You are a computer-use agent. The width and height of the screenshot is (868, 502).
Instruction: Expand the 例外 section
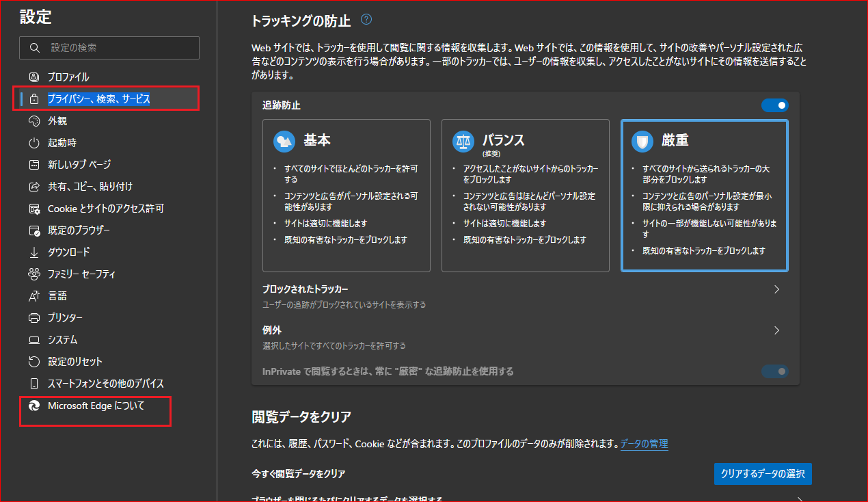776,330
